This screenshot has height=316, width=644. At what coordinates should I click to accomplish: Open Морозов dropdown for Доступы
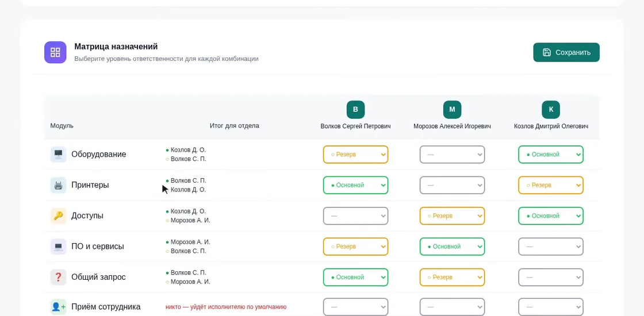(x=452, y=216)
